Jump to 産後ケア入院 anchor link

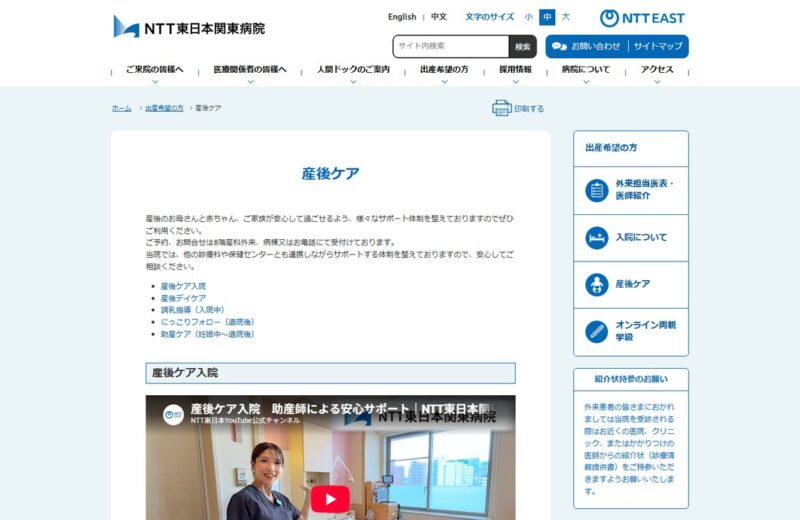click(183, 286)
